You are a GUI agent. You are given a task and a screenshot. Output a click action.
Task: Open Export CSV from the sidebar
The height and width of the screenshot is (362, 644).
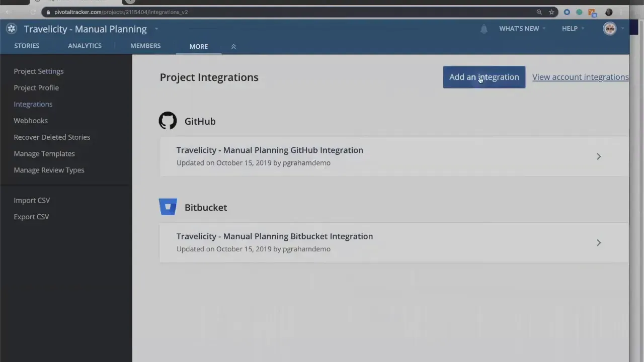31,216
